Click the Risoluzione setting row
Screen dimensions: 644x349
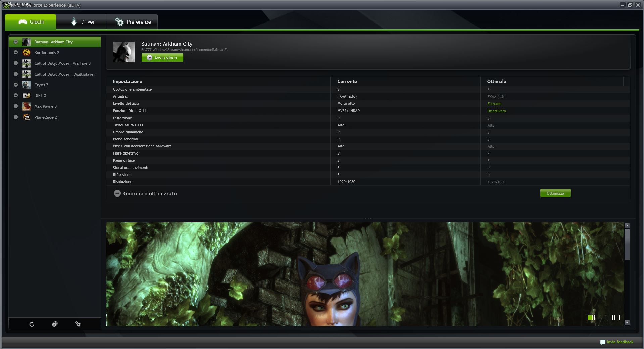click(368, 182)
